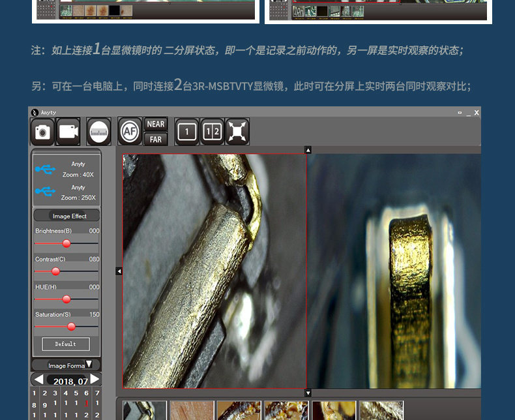Select the Anyty Zoom 40X device
This screenshot has width=515, height=420.
click(x=66, y=170)
